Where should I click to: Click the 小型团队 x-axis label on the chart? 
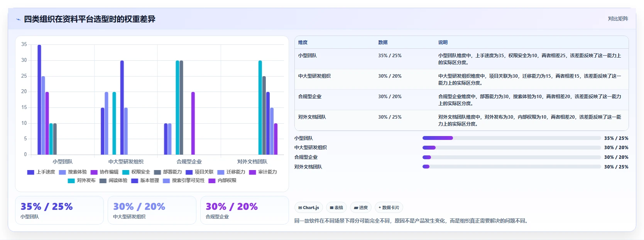(x=63, y=162)
